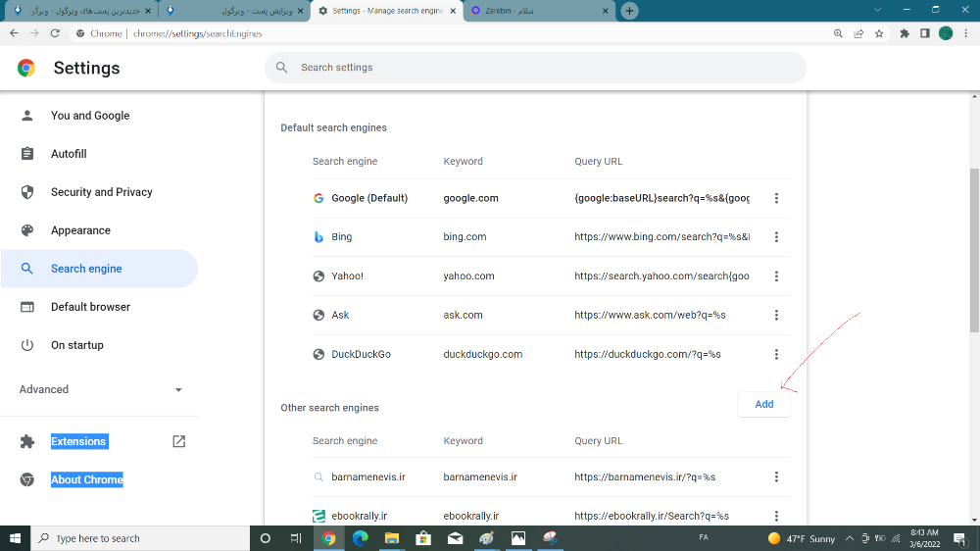
Task: Click the share page icon
Action: tap(858, 33)
